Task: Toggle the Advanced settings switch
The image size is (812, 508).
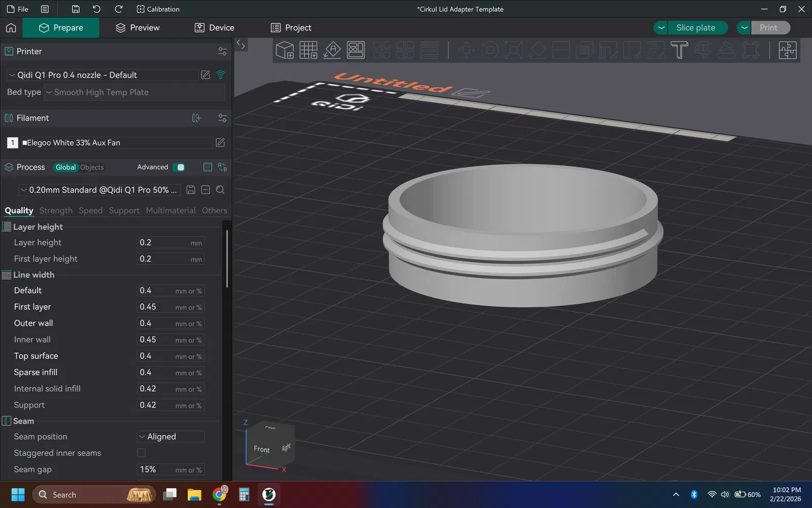Action: pos(179,167)
